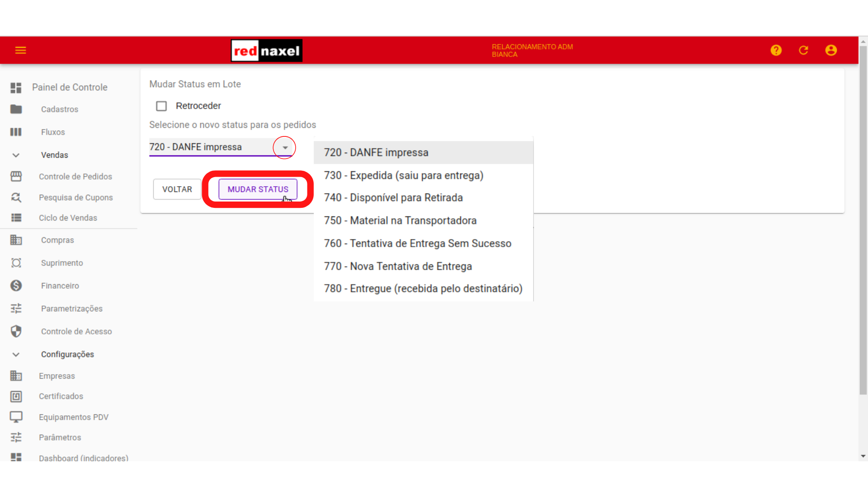
Task: Click the Controle de Acesso shield icon
Action: click(16, 331)
